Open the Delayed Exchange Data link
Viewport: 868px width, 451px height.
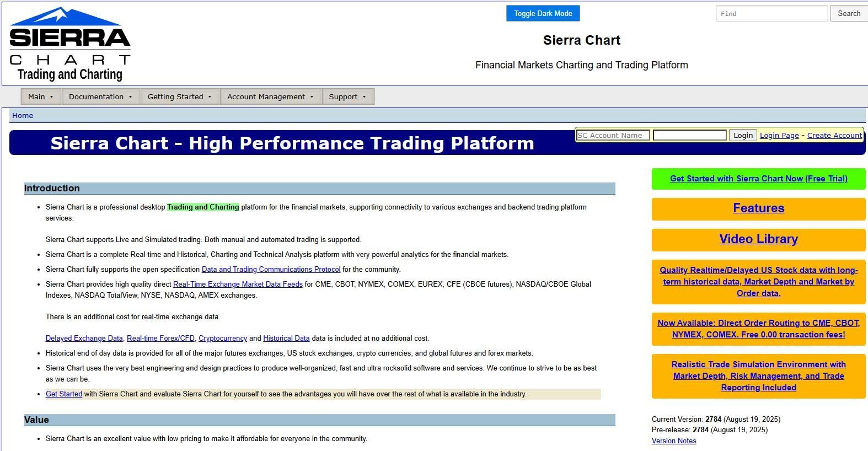[x=84, y=338]
